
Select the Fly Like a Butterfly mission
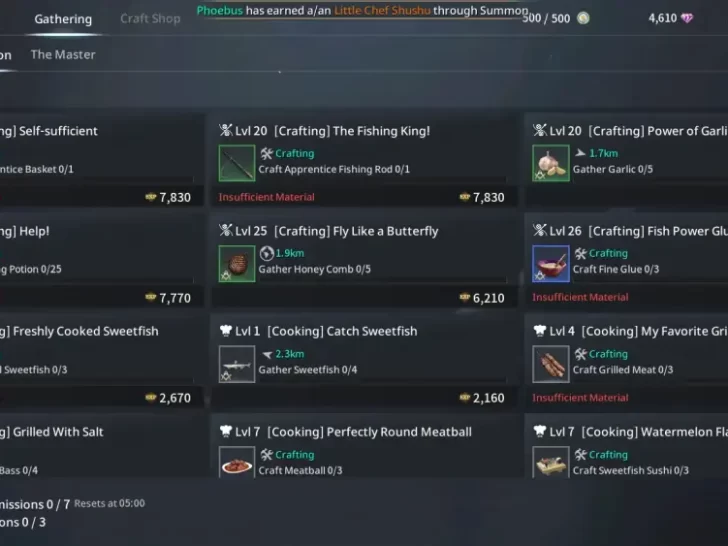pyautogui.click(x=364, y=261)
